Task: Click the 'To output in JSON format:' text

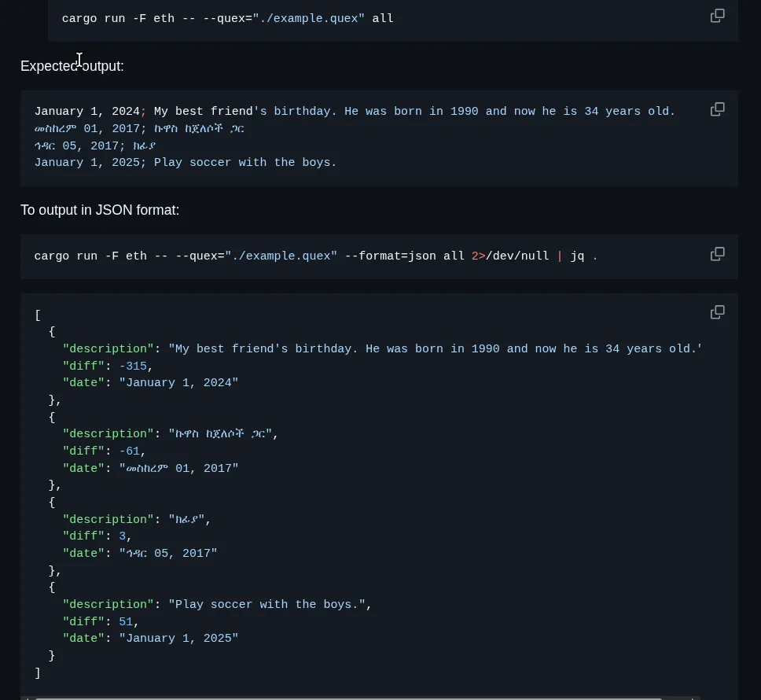Action: 100,210
